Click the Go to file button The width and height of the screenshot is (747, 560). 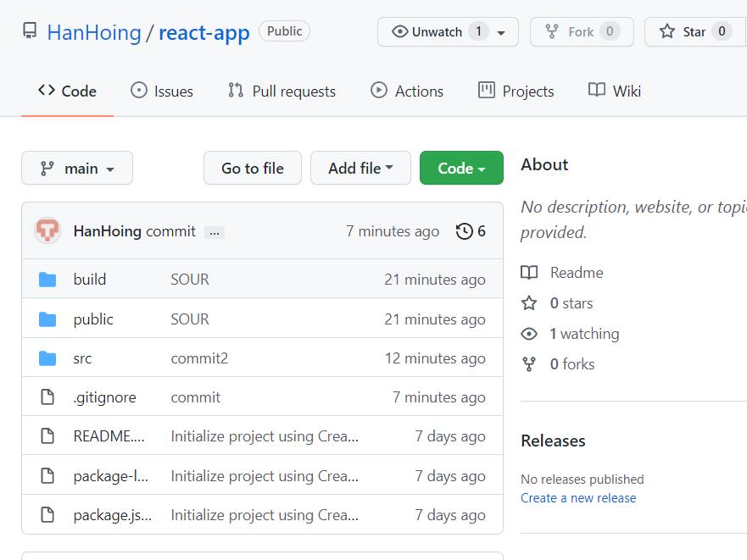pos(253,168)
